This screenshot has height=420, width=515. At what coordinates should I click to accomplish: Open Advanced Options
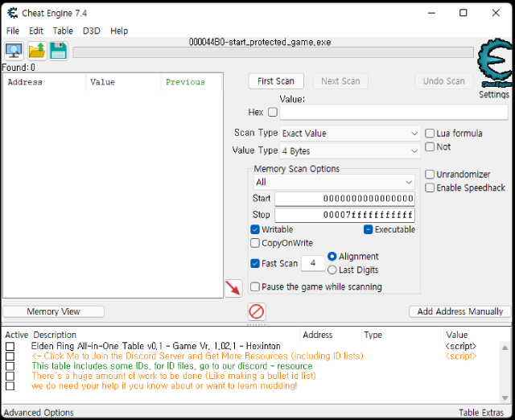[x=39, y=413]
